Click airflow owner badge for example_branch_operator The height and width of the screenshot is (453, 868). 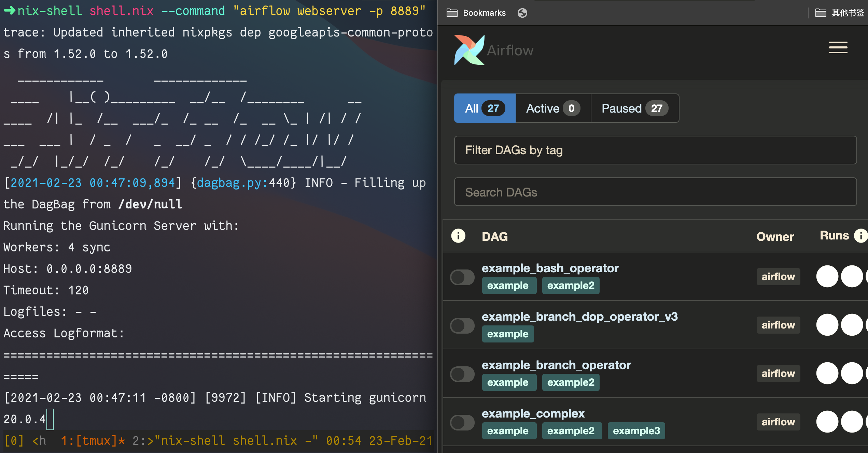(x=778, y=374)
